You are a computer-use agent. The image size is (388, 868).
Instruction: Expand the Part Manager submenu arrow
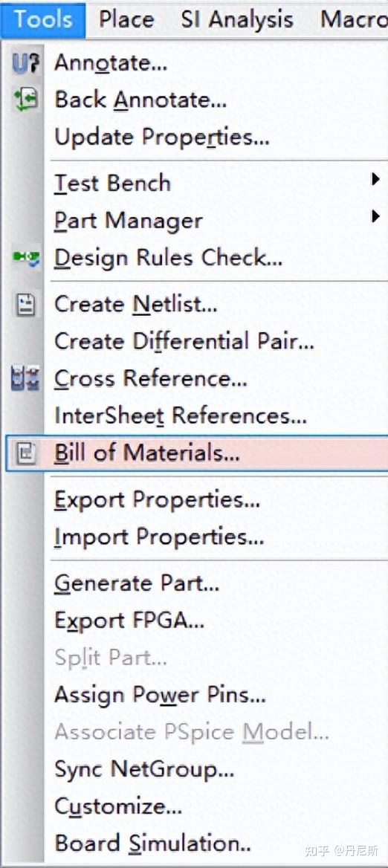(375, 216)
